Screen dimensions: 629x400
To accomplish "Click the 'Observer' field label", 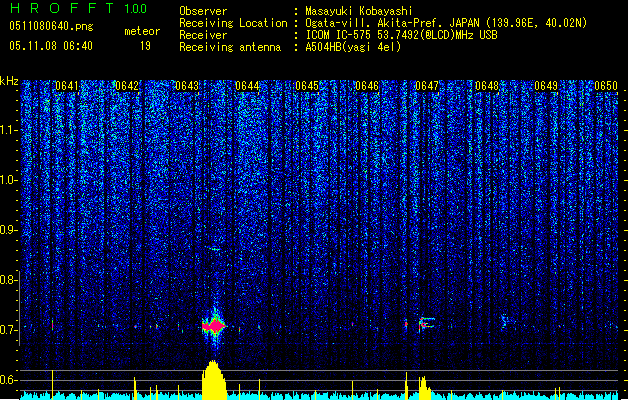I will 203,11.
